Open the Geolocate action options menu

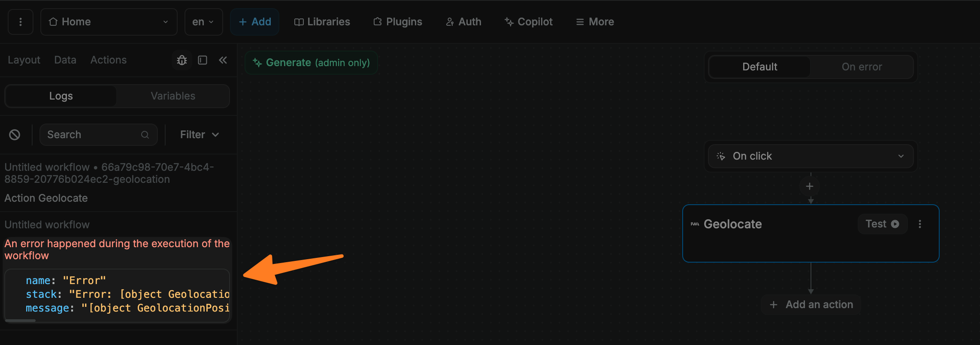[920, 224]
